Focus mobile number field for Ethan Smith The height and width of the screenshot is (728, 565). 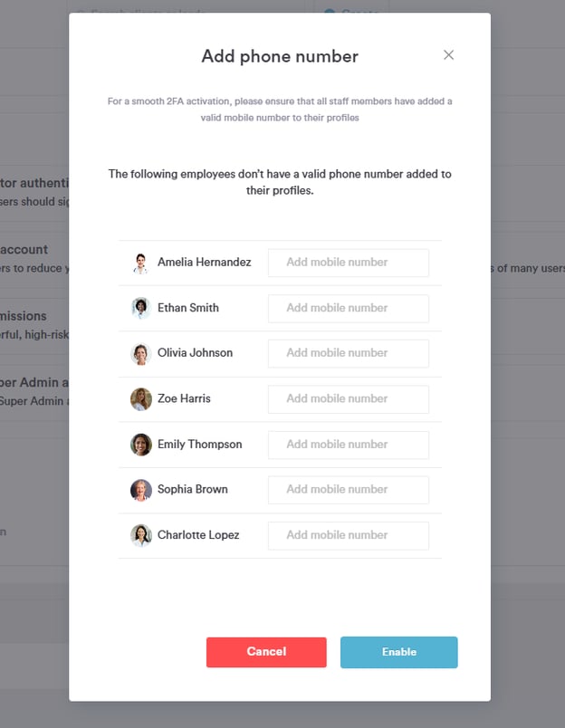(x=348, y=308)
